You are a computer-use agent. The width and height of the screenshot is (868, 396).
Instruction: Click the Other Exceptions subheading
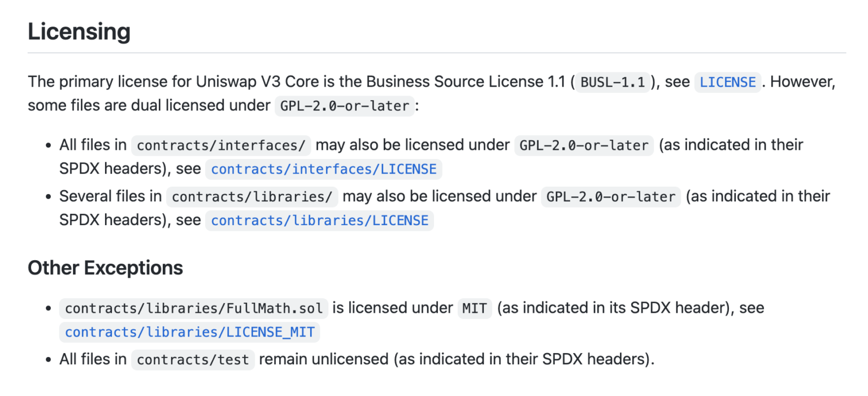pyautogui.click(x=105, y=268)
